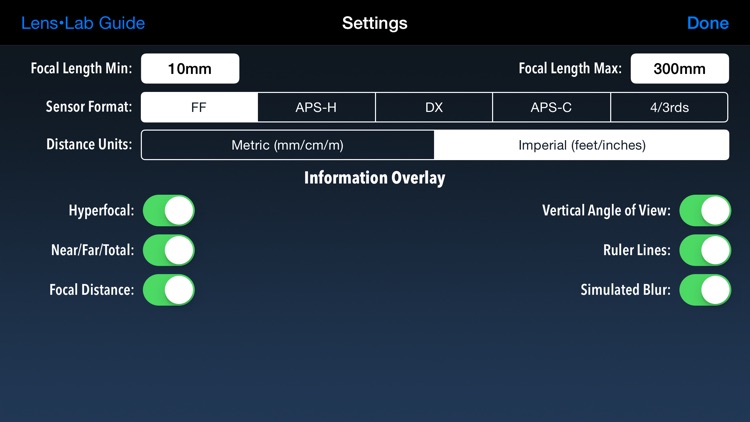Tap Done to close Settings

(707, 23)
